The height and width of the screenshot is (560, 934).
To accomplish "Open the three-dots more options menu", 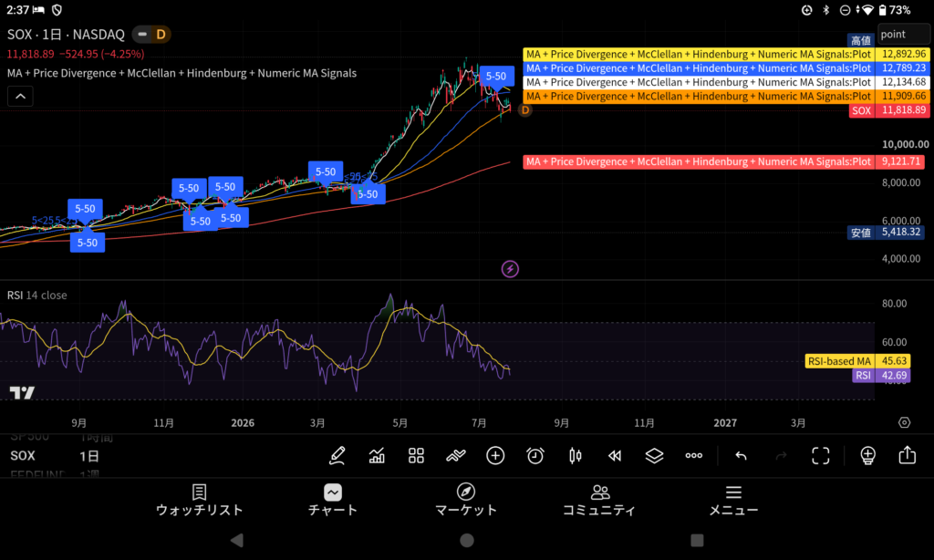I will point(694,456).
